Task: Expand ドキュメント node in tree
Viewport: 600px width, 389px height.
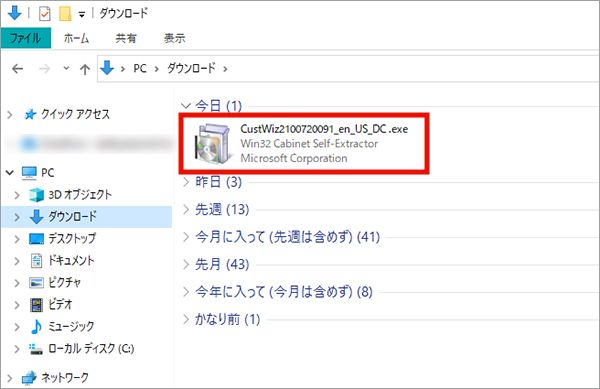Action: (17, 261)
